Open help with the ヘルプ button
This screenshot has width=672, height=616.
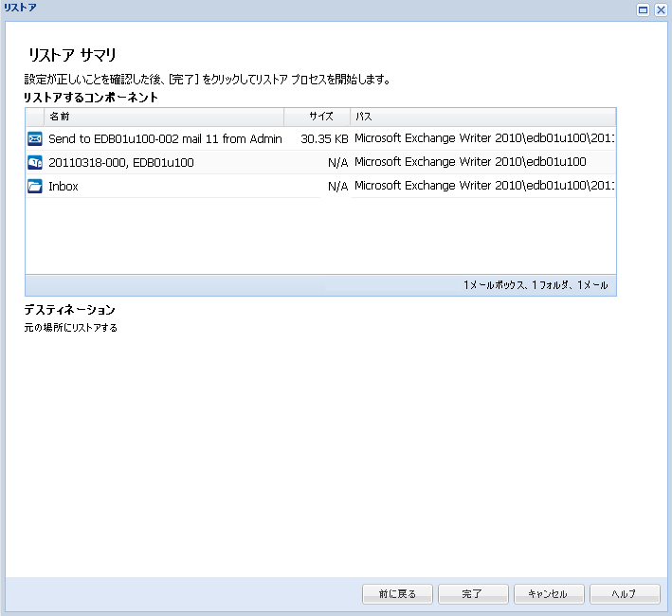pos(625,593)
